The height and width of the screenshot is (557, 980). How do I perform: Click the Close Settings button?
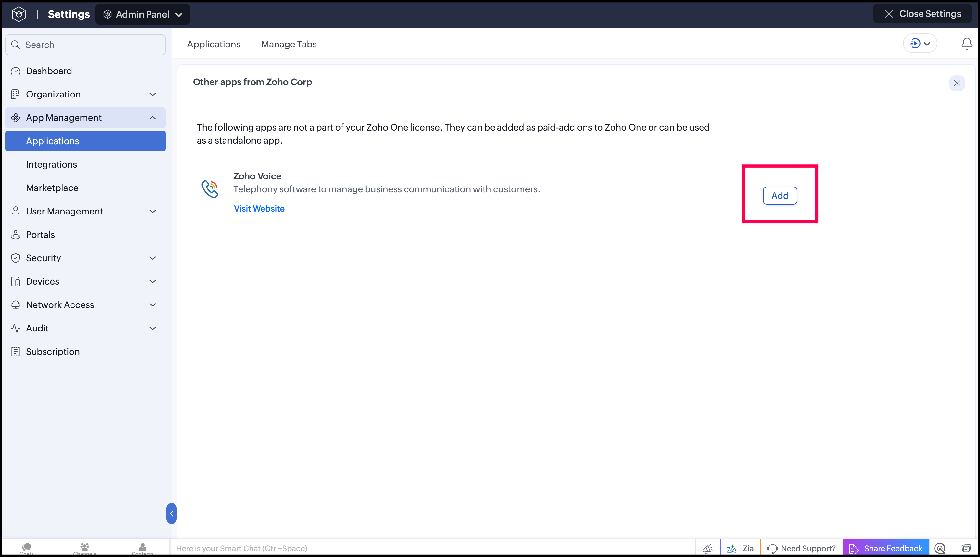pos(922,14)
